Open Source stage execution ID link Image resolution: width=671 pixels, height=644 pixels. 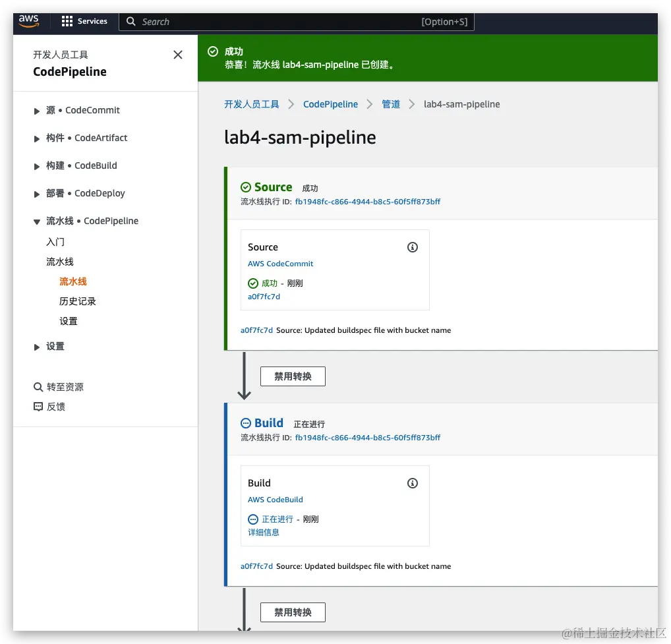click(x=368, y=202)
